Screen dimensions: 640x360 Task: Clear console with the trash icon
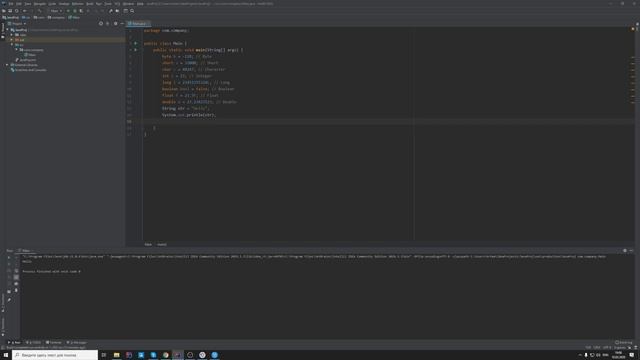16,290
